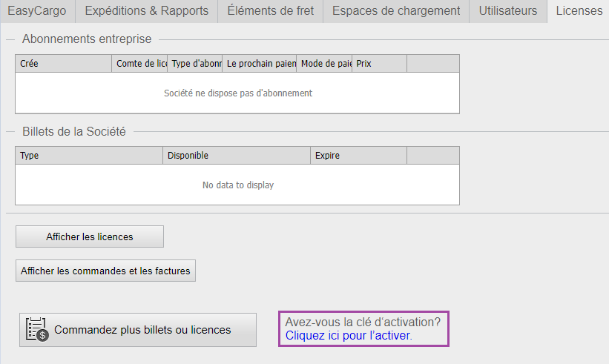Open the EasyCargo tab
The width and height of the screenshot is (609, 364).
click(36, 11)
